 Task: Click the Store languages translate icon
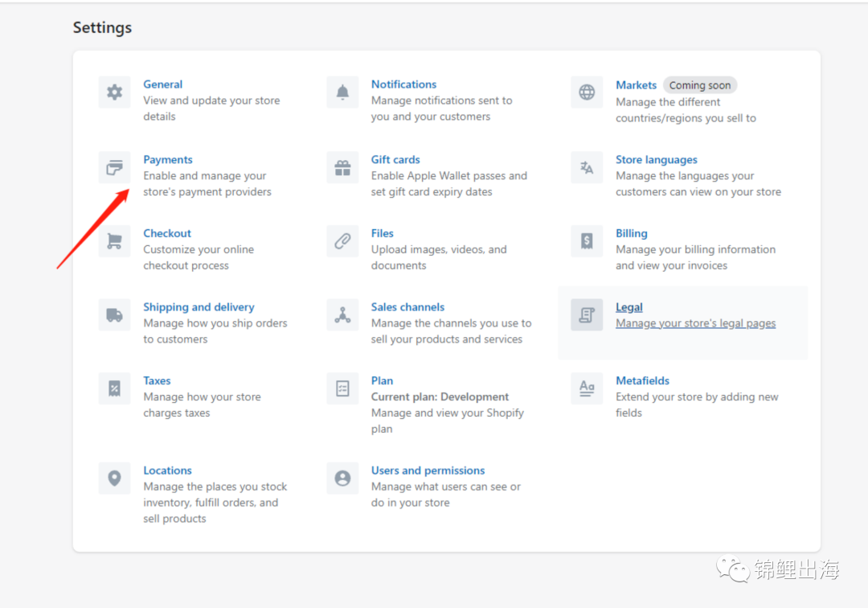tap(587, 167)
